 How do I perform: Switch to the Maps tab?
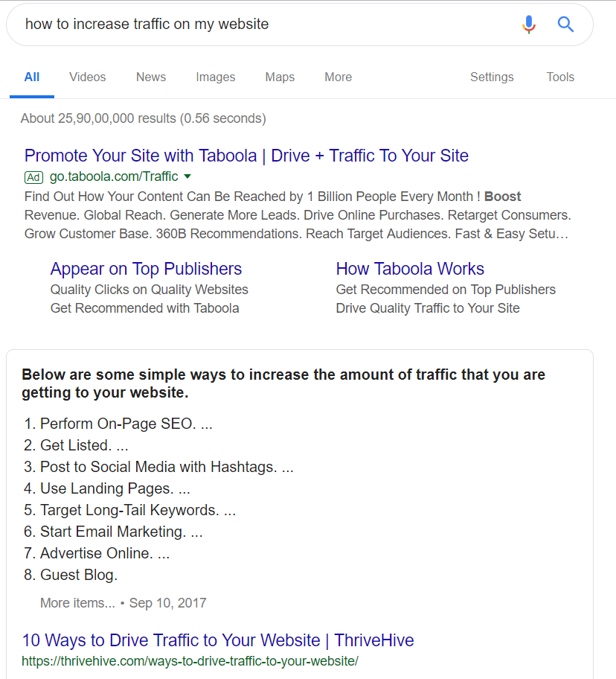(x=280, y=77)
